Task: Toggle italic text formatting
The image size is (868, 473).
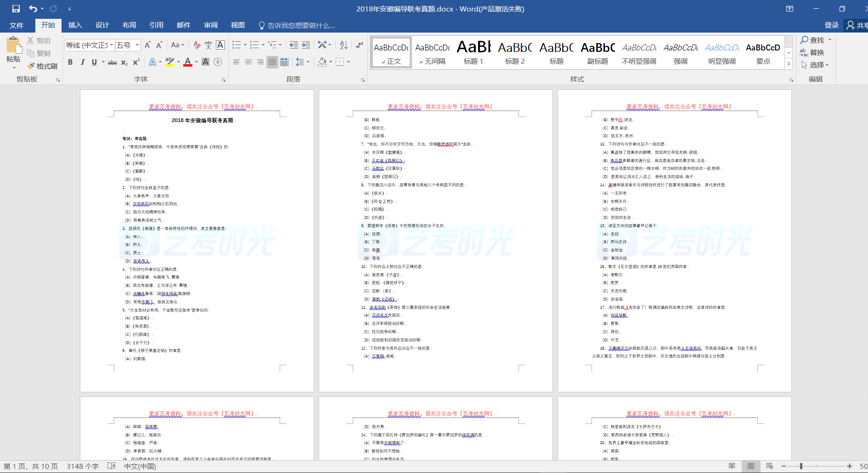Action: click(x=82, y=62)
